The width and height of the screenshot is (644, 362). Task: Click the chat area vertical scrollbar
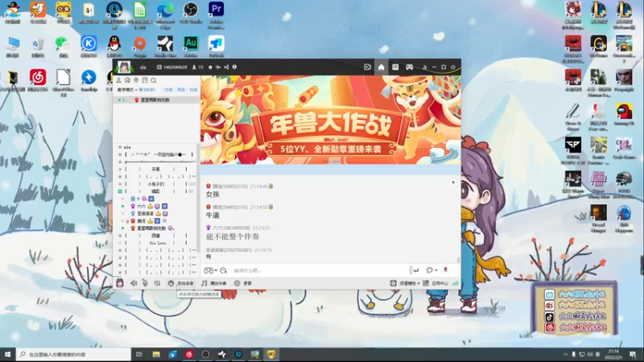point(458,260)
